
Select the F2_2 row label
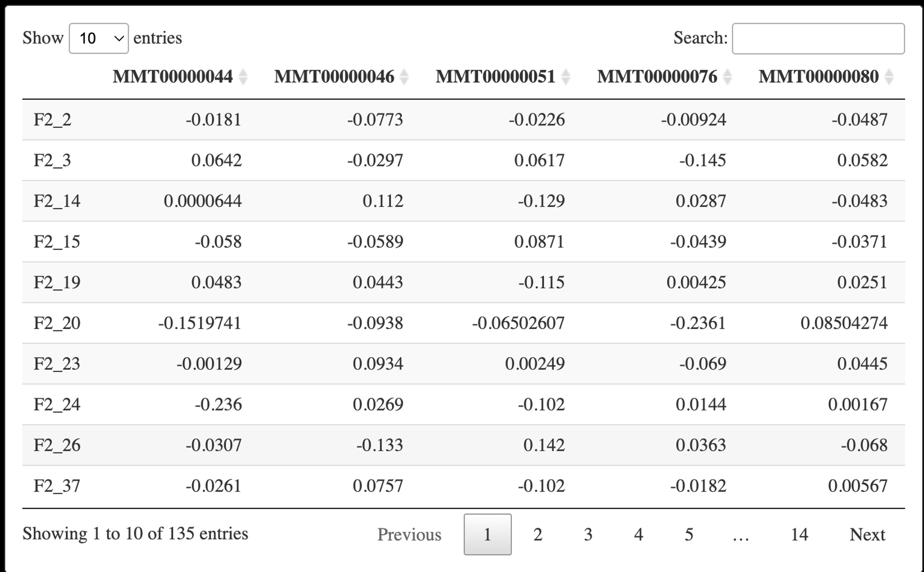[x=52, y=120]
